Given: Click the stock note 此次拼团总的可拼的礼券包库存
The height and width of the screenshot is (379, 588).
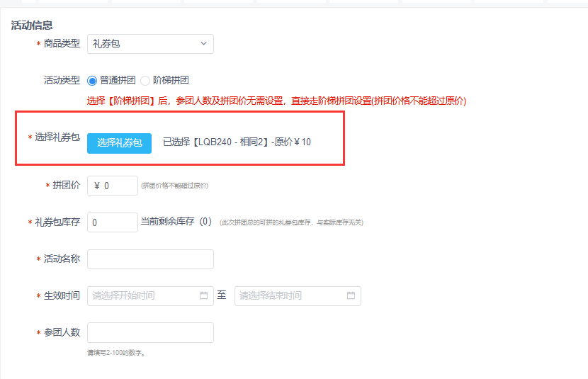Looking at the screenshot, I should tap(291, 222).
